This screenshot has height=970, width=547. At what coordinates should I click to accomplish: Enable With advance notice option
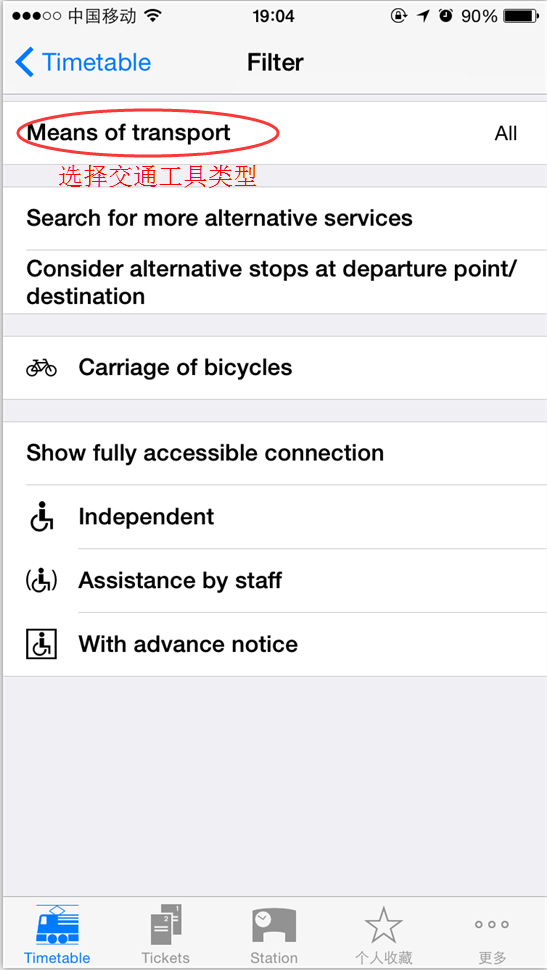pos(274,644)
